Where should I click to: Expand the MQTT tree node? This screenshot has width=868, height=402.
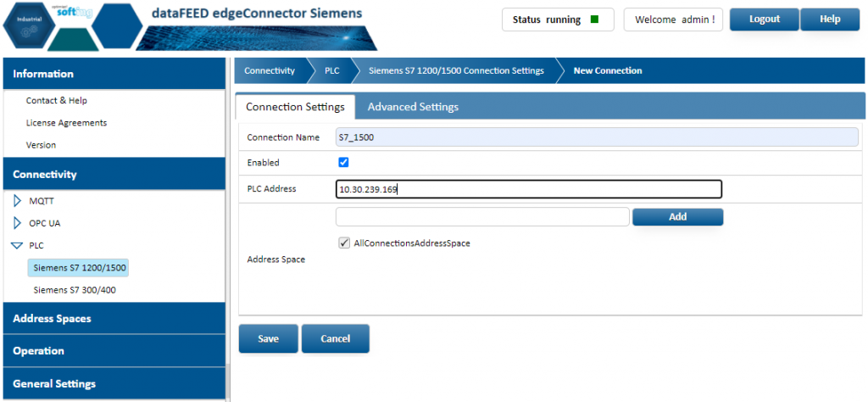(x=17, y=202)
